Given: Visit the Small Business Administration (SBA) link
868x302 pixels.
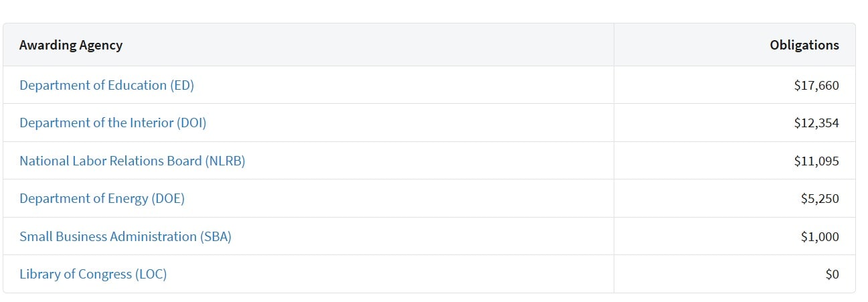Looking at the screenshot, I should 125,236.
